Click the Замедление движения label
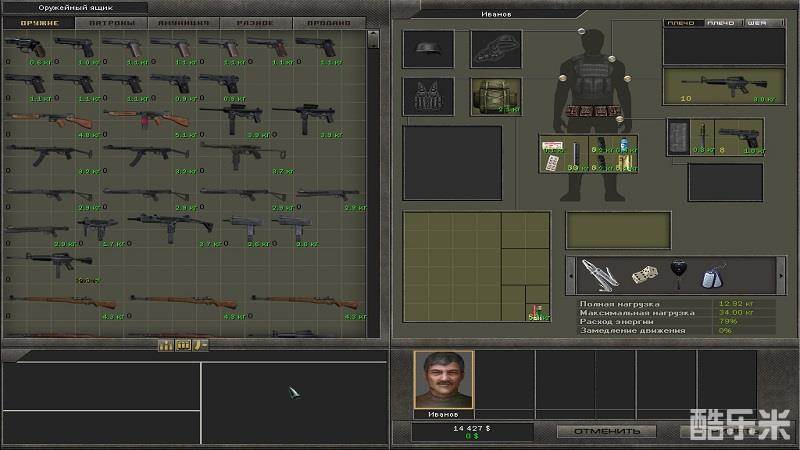The height and width of the screenshot is (450, 800). click(x=632, y=330)
